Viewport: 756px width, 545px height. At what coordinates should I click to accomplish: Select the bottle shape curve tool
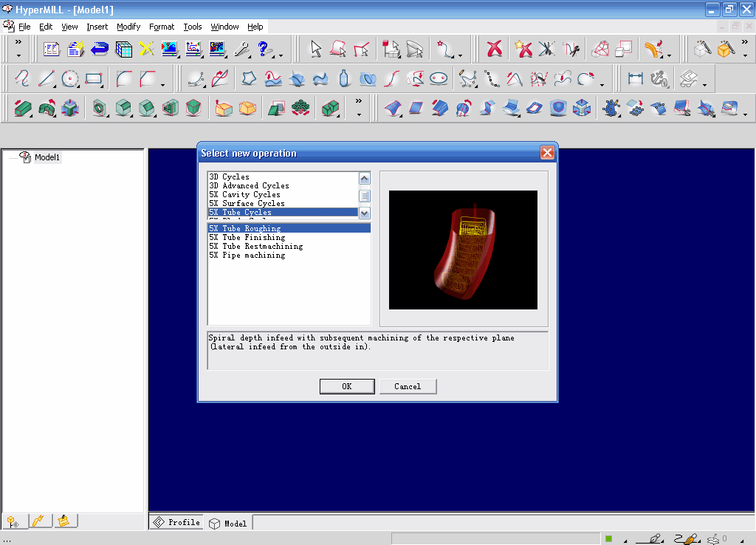click(x=344, y=78)
